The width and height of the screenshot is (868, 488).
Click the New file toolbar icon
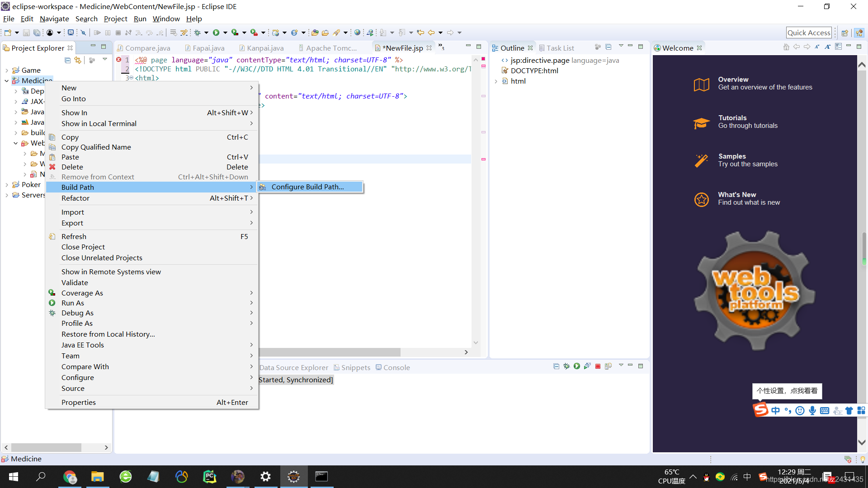(x=8, y=33)
